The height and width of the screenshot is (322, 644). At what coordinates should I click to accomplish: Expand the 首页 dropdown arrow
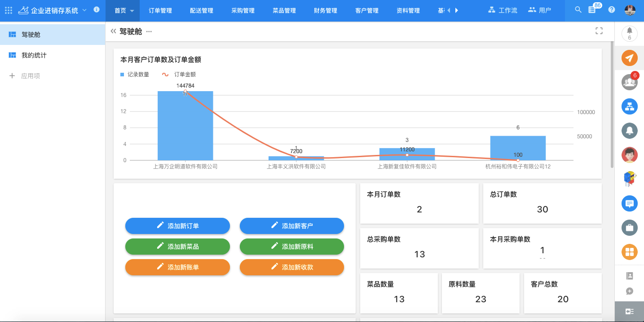tap(132, 11)
